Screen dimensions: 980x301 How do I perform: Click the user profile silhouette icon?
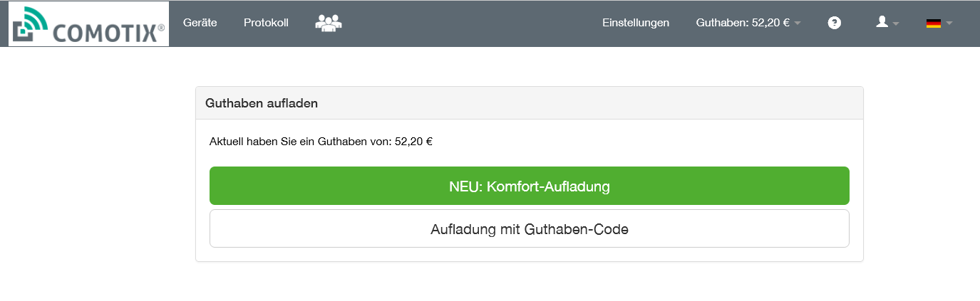click(882, 22)
